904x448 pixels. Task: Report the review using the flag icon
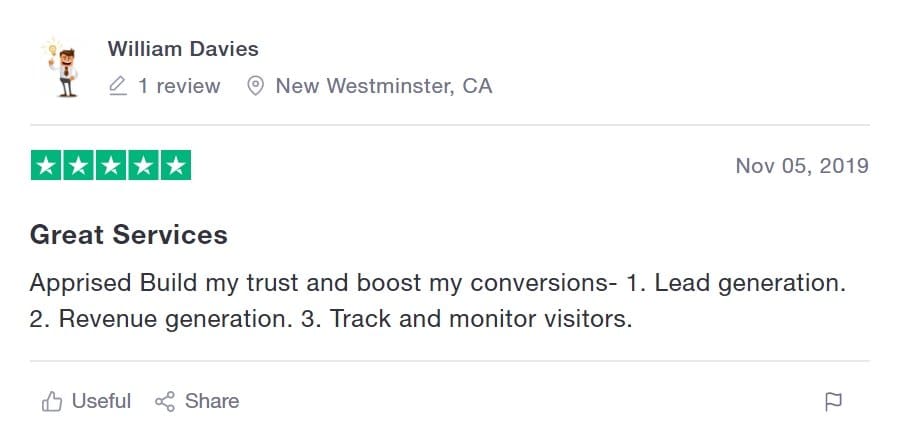pos(832,402)
